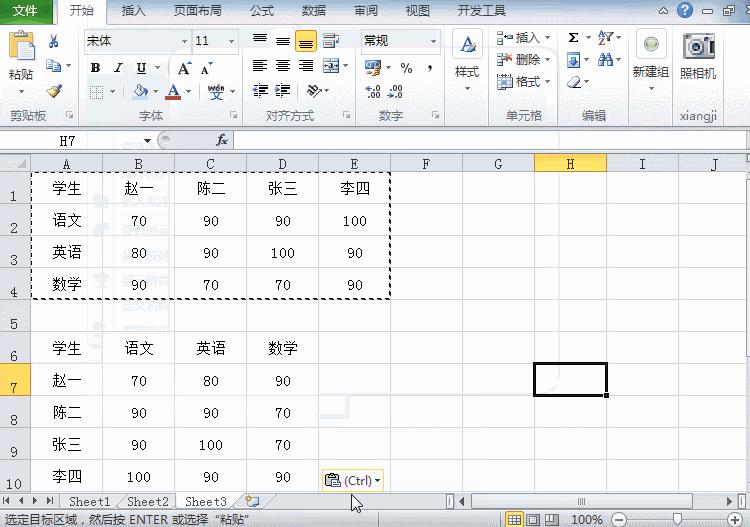Align text right
The height and width of the screenshot is (527, 750).
(x=306, y=66)
